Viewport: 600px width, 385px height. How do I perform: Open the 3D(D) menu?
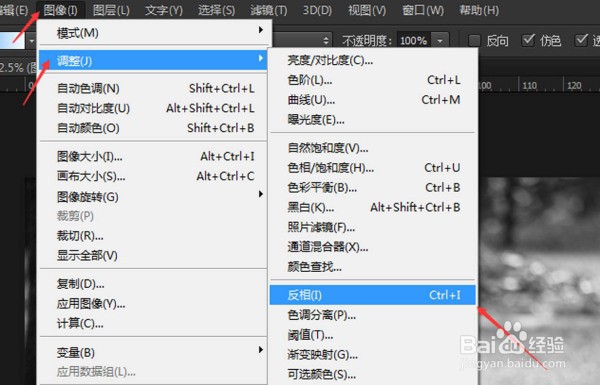317,10
